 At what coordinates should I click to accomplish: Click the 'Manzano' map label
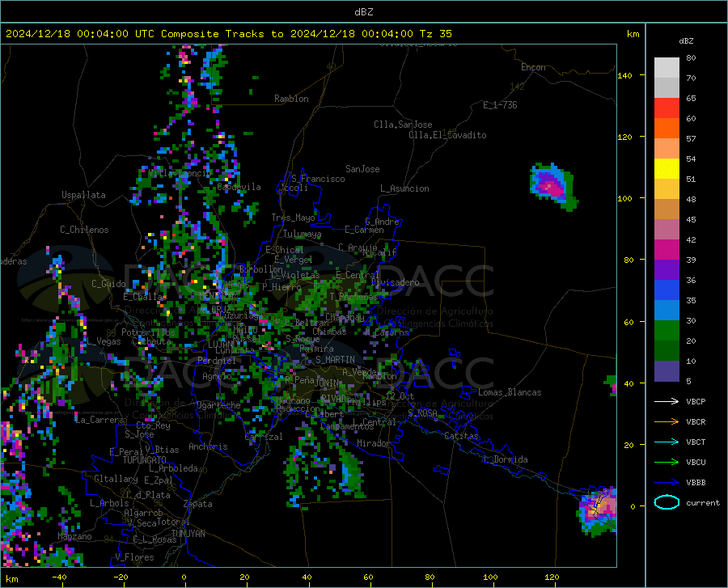click(x=74, y=536)
